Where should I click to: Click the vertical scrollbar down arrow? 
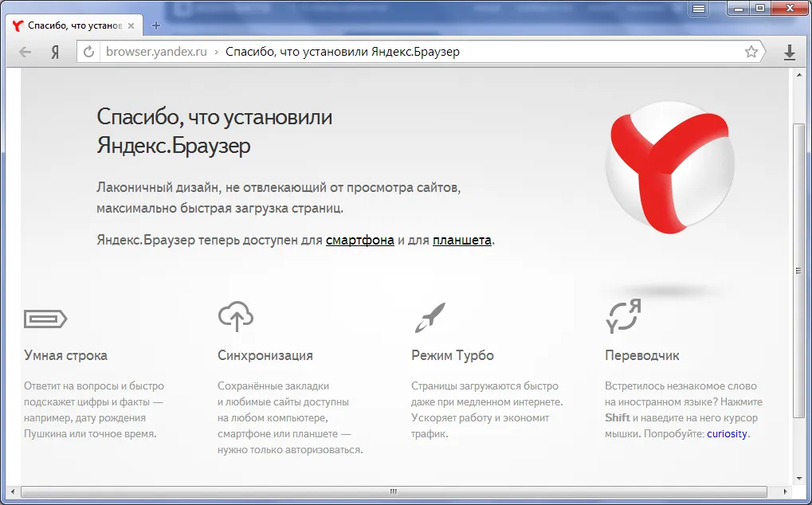point(799,480)
